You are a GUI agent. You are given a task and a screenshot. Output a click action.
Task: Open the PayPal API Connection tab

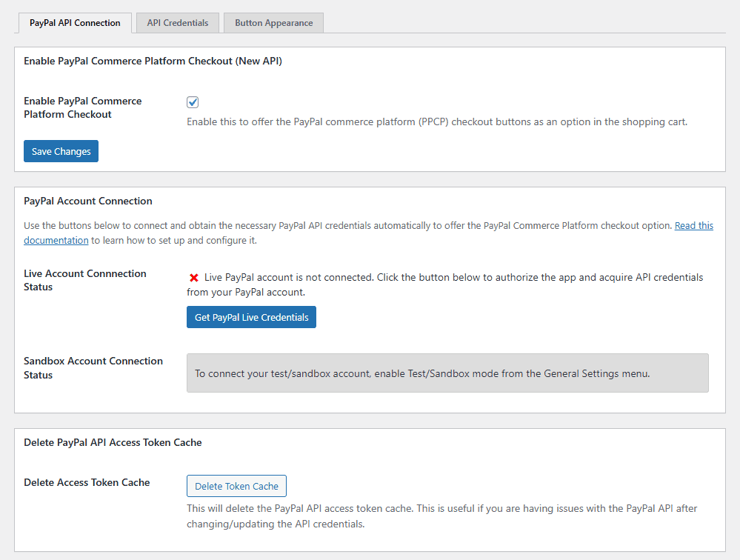(75, 23)
